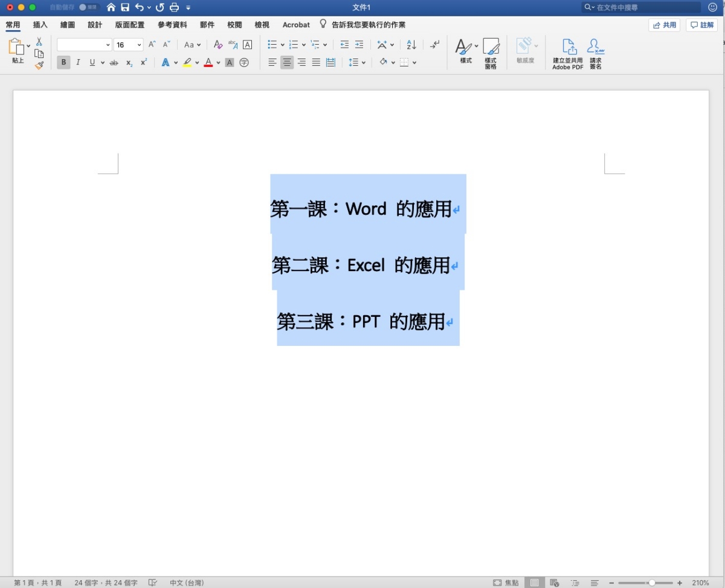725x588 pixels.
Task: Click the distributed alignment icon
Action: (330, 62)
